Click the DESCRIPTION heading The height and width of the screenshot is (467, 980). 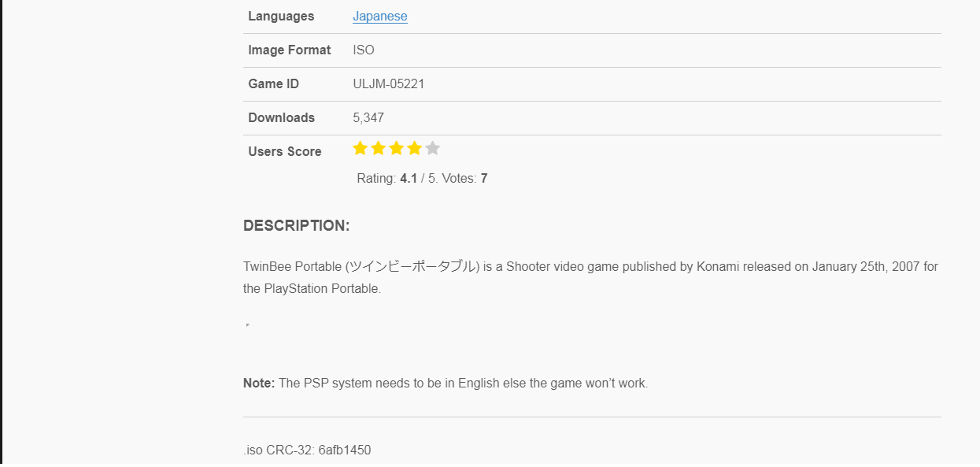(x=297, y=225)
